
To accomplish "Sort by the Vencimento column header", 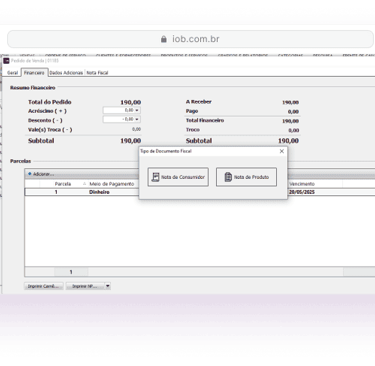I will (x=302, y=184).
